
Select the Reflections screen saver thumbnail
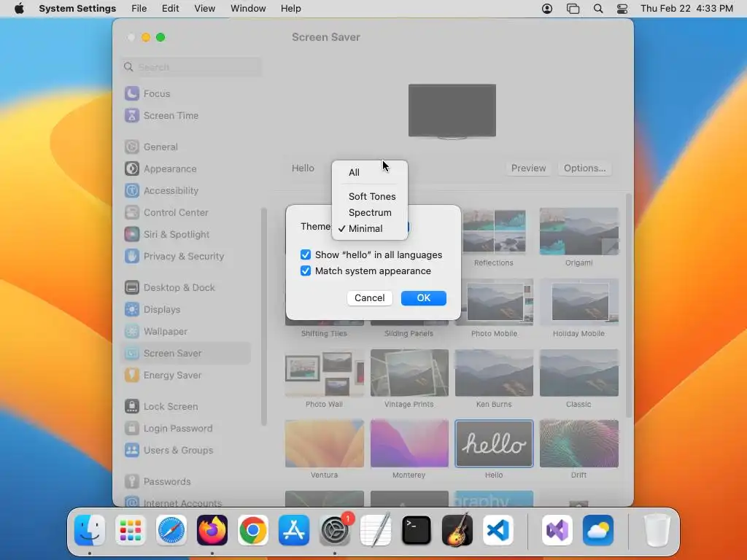pos(494,231)
